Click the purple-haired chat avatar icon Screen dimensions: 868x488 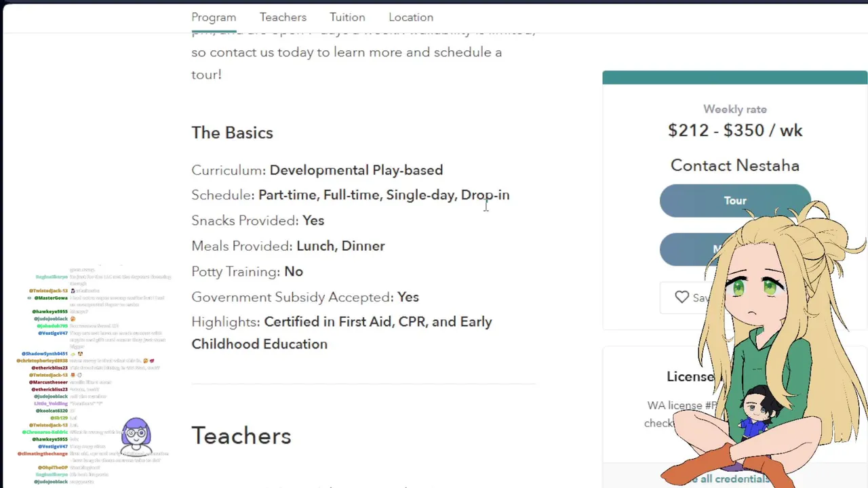[x=136, y=434]
